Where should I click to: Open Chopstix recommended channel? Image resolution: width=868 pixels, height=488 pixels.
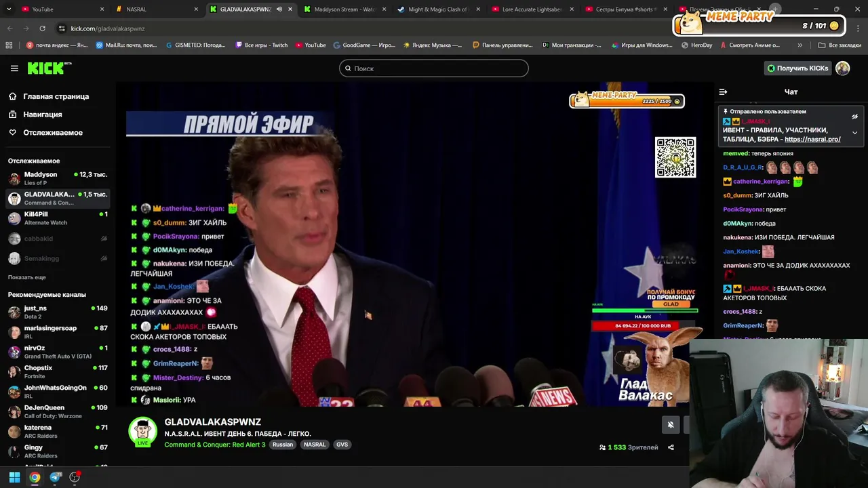[57, 371]
